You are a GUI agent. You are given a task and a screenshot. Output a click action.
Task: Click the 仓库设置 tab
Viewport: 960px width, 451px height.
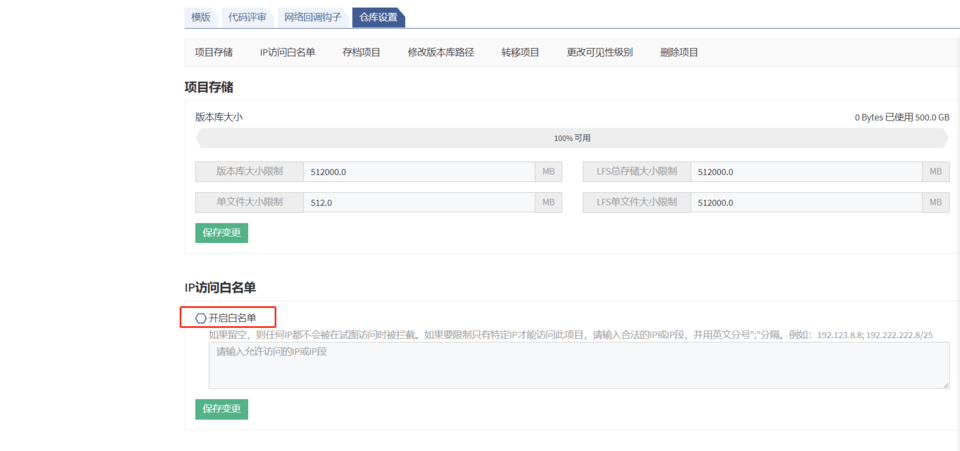[378, 17]
